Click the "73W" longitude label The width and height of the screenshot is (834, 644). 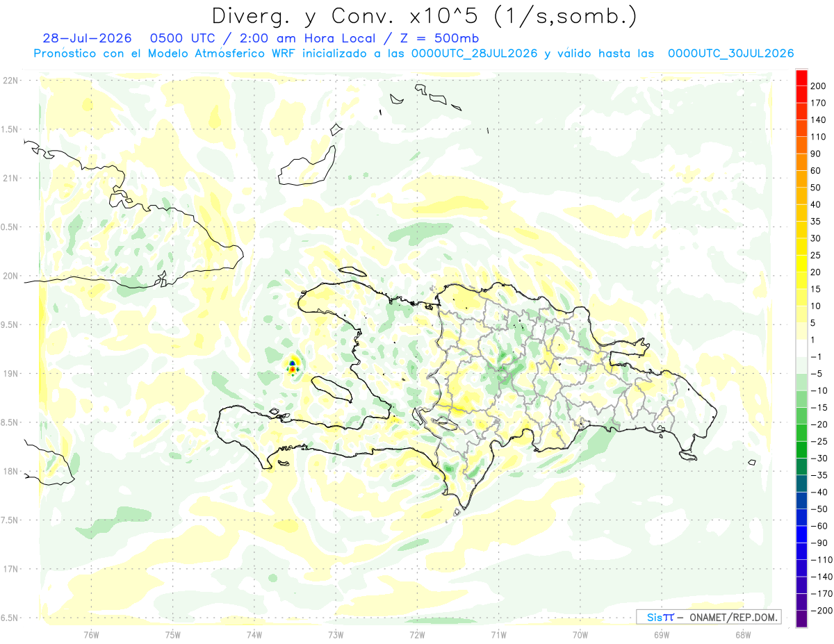pos(336,634)
